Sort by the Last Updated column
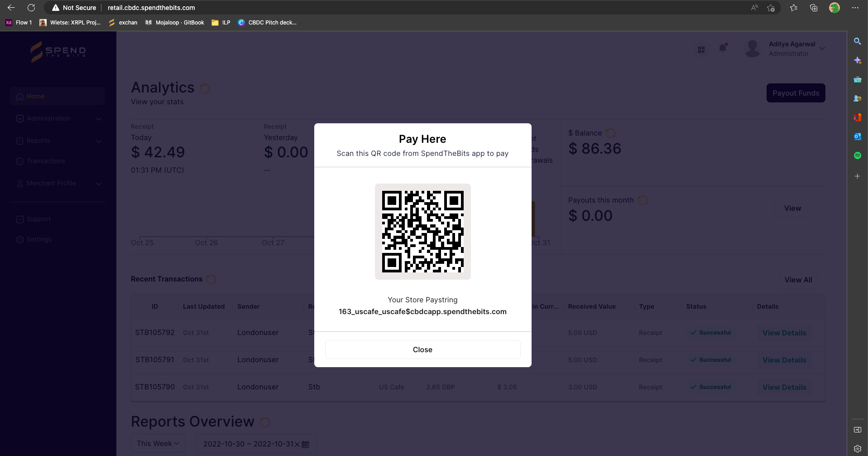 [x=204, y=306]
